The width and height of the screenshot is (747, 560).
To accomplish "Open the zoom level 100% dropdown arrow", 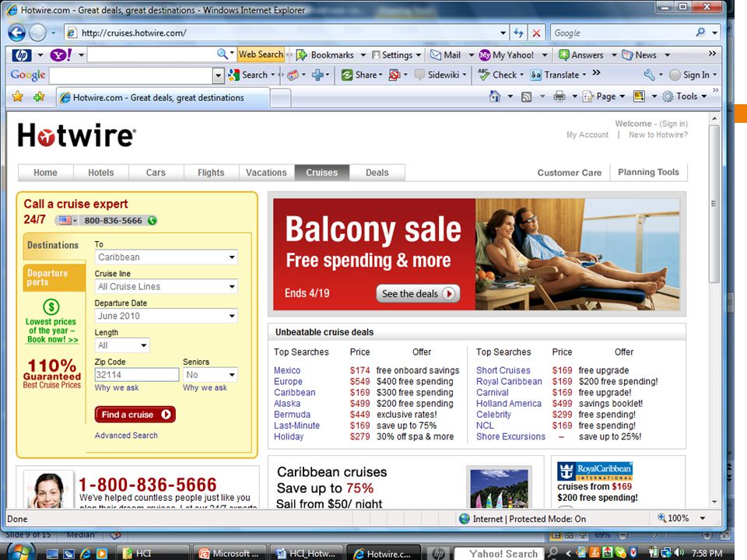I will pyautogui.click(x=702, y=518).
